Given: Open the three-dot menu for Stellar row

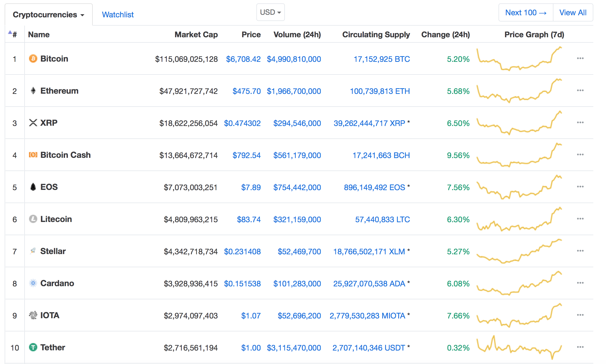Looking at the screenshot, I should tap(580, 251).
